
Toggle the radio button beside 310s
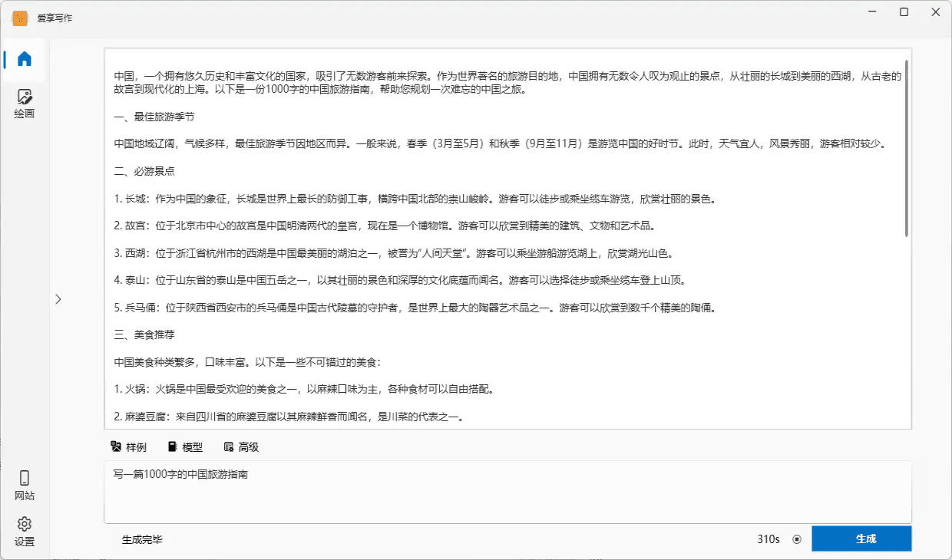[797, 539]
